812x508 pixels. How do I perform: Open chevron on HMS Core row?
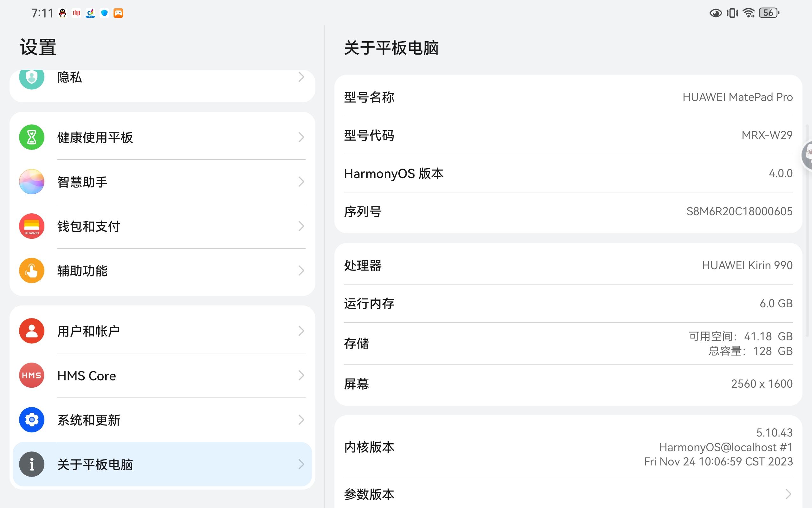(x=301, y=375)
